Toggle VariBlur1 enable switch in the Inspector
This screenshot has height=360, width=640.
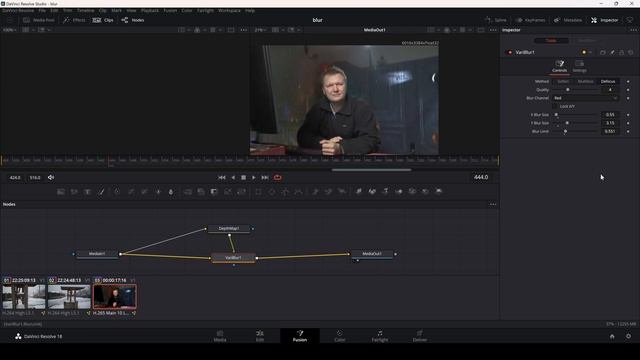click(509, 52)
